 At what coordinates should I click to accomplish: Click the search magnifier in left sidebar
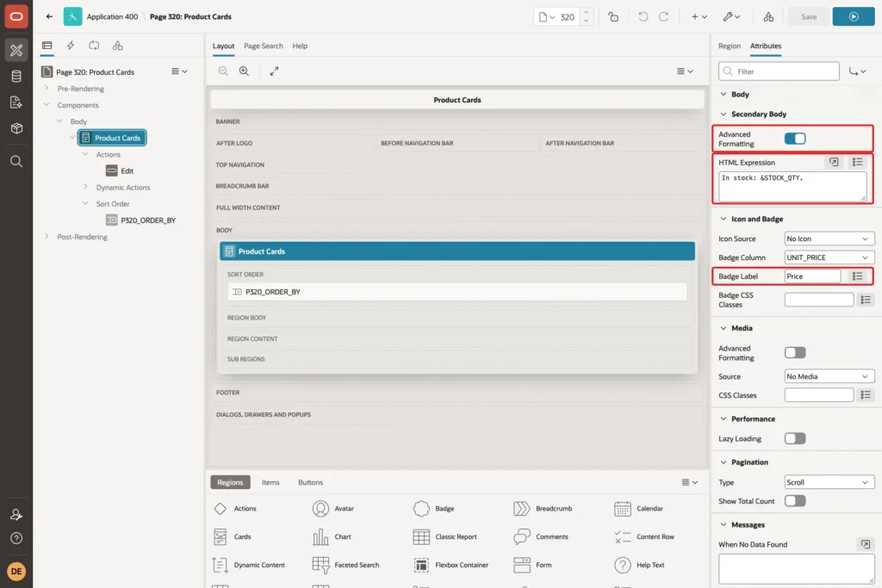tap(16, 161)
